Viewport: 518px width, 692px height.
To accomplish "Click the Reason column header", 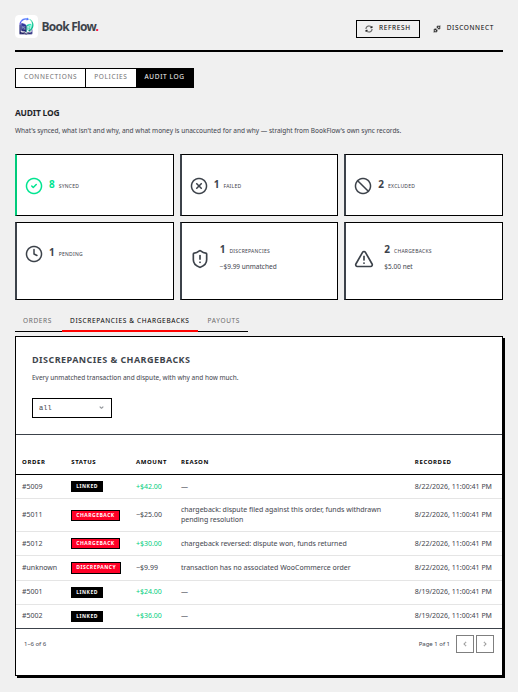I will (195, 462).
